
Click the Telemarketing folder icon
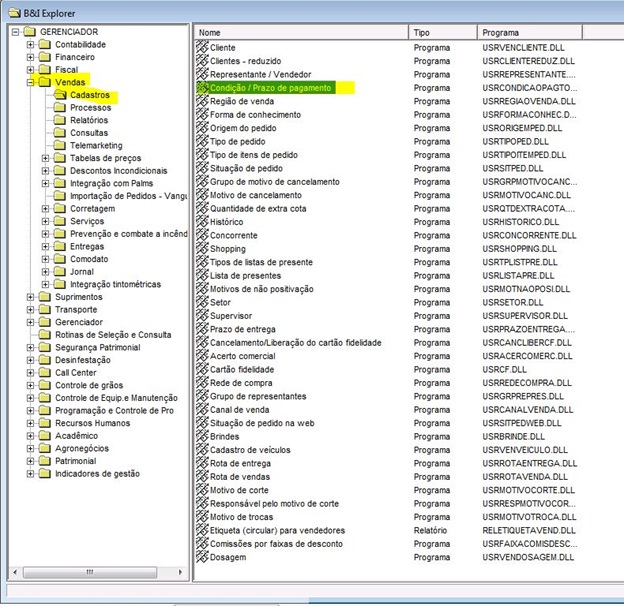point(60,145)
